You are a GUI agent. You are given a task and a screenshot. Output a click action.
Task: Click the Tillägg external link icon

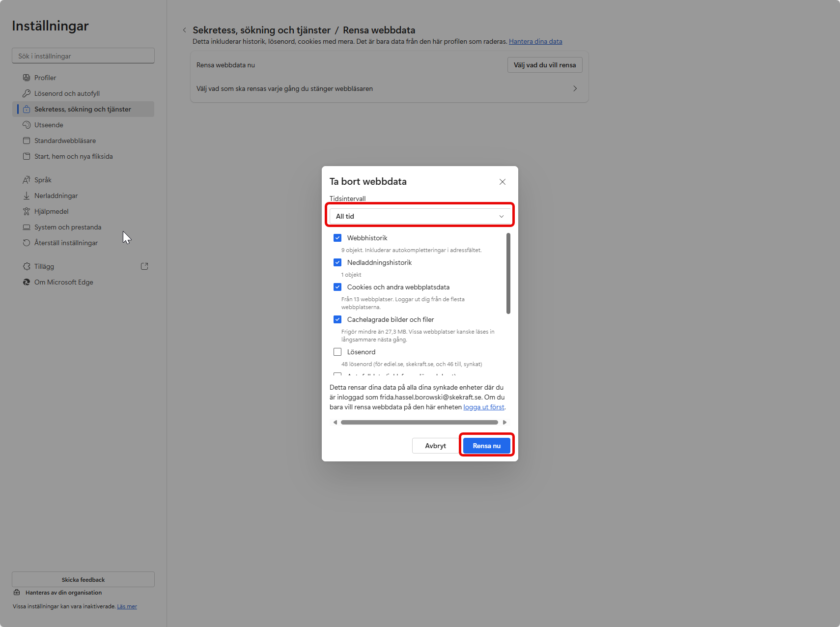[x=144, y=266]
